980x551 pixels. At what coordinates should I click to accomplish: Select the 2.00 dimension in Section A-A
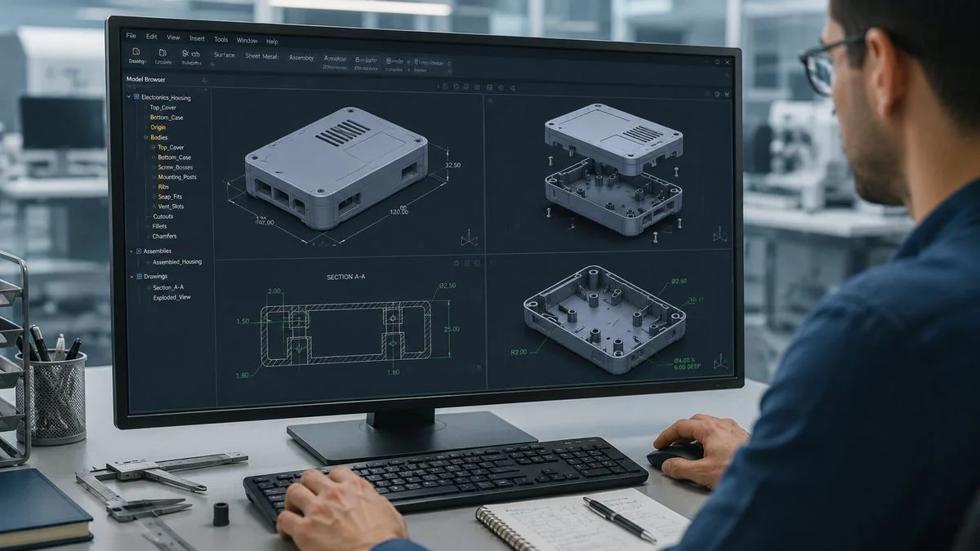[274, 291]
